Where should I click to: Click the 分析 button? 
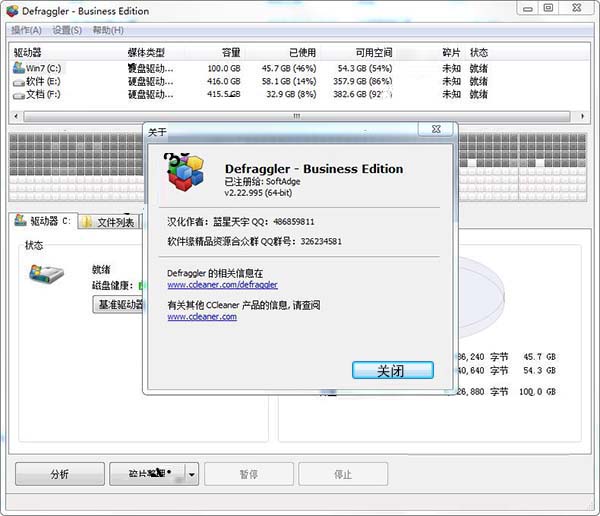tap(60, 474)
